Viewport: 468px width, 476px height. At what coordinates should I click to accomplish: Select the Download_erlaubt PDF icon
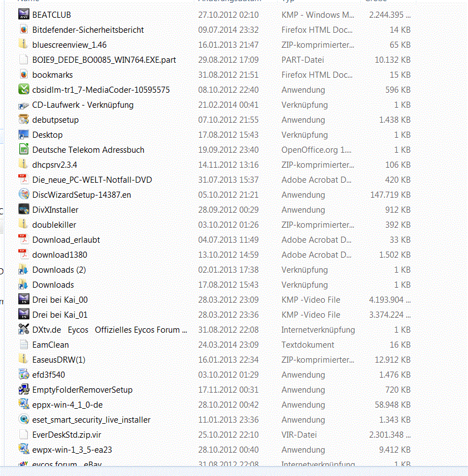24,239
